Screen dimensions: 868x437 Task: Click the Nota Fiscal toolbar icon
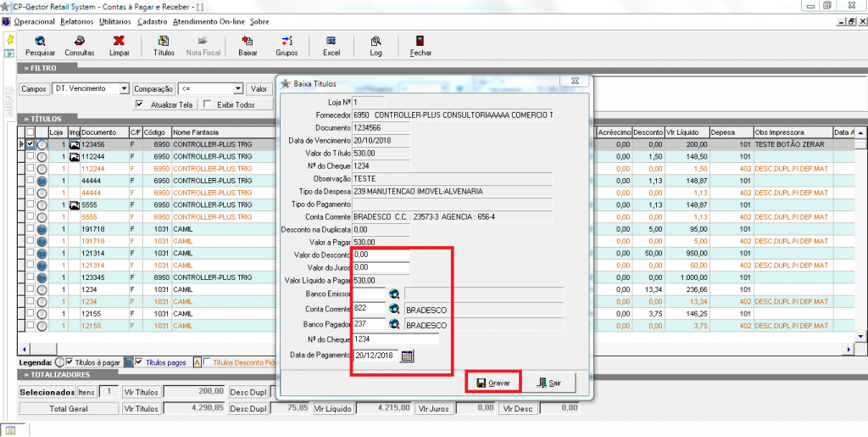pyautogui.click(x=203, y=46)
